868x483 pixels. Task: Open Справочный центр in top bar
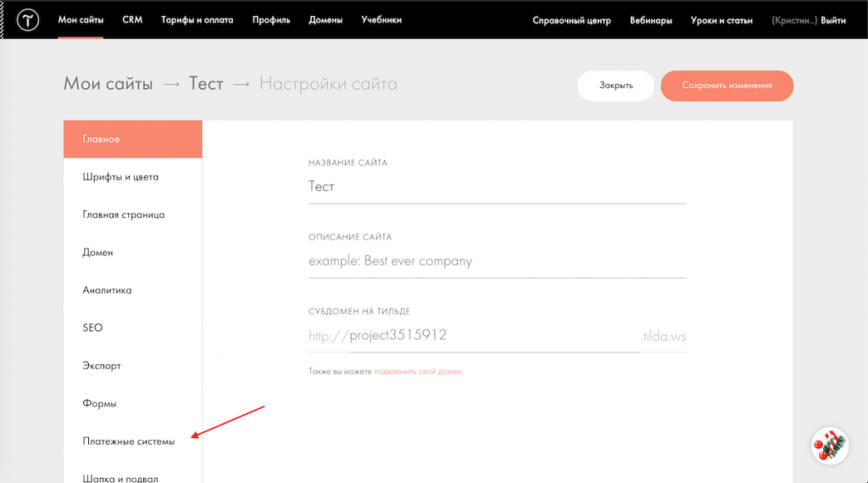click(x=571, y=20)
